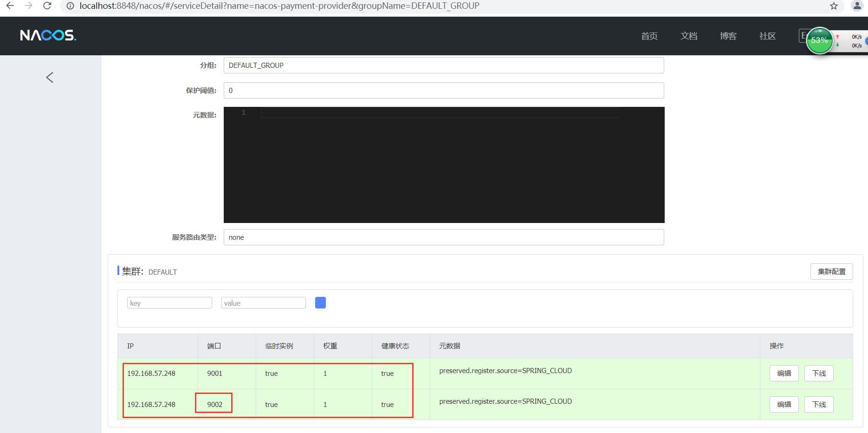Click the green 53% network monitor widget
The image size is (868, 433).
tap(819, 40)
